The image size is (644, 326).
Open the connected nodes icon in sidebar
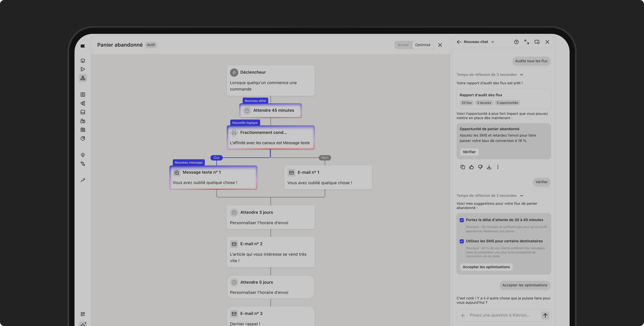[x=83, y=164]
